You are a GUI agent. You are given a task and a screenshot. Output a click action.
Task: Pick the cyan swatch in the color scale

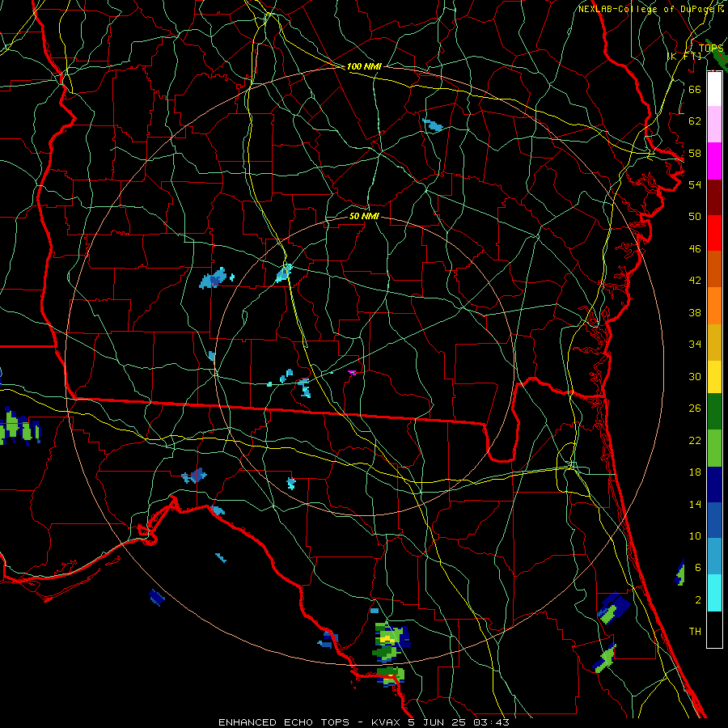point(714,593)
